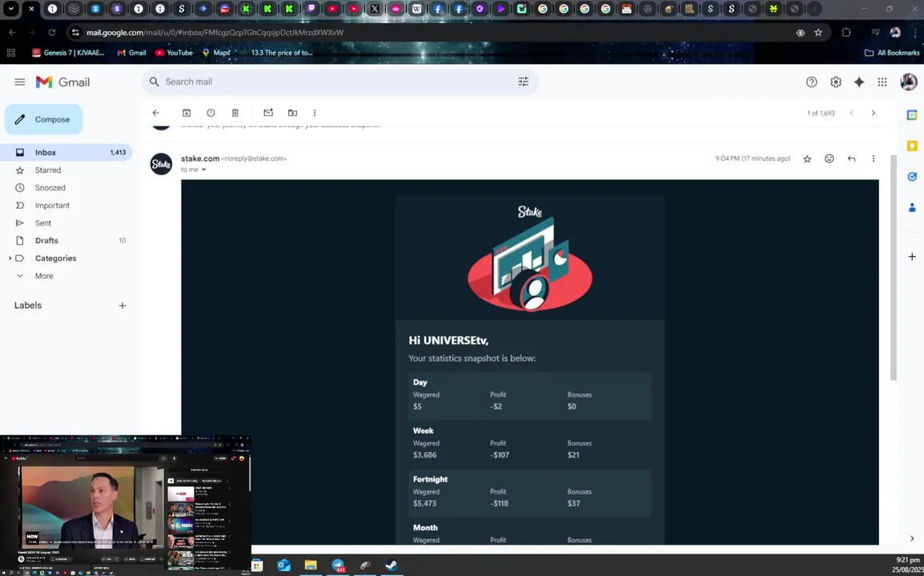The height and width of the screenshot is (576, 924).
Task: Open Google Keep side panel icon
Action: (x=912, y=146)
